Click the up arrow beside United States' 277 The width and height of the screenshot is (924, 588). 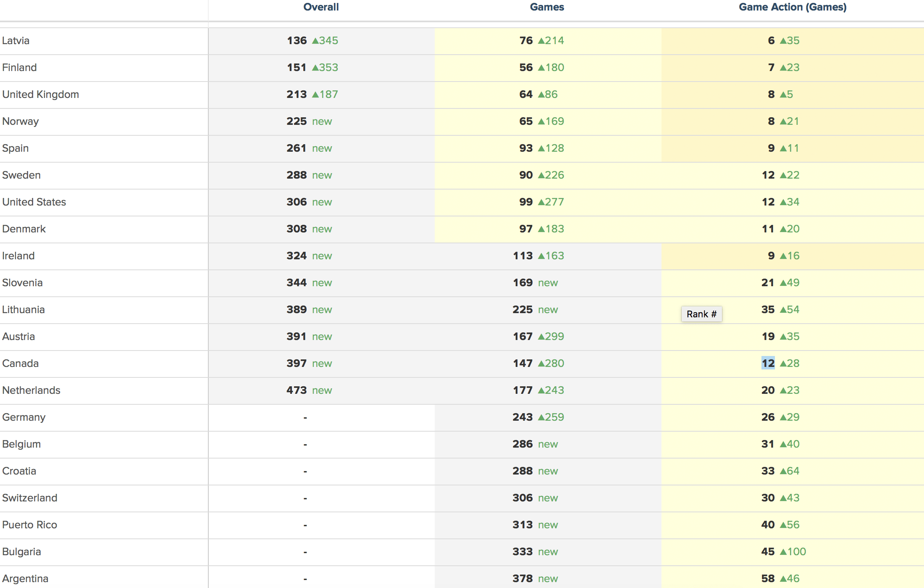pos(541,202)
